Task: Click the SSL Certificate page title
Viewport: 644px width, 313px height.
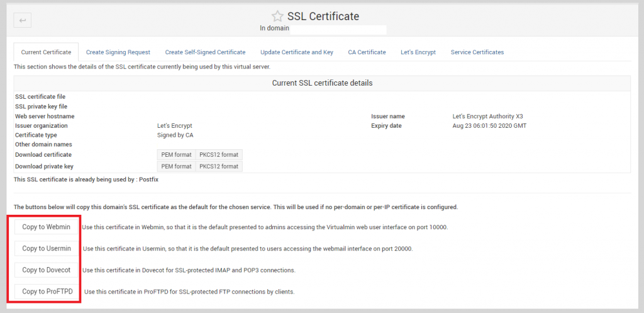Action: (323, 16)
